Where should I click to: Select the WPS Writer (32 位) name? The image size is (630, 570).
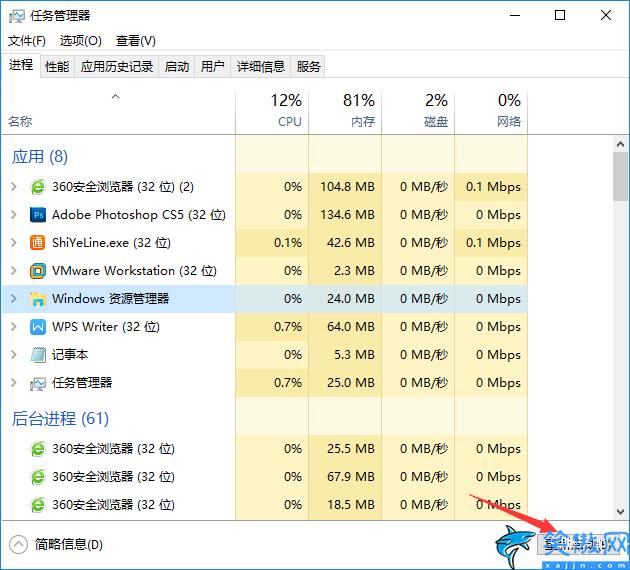click(106, 327)
